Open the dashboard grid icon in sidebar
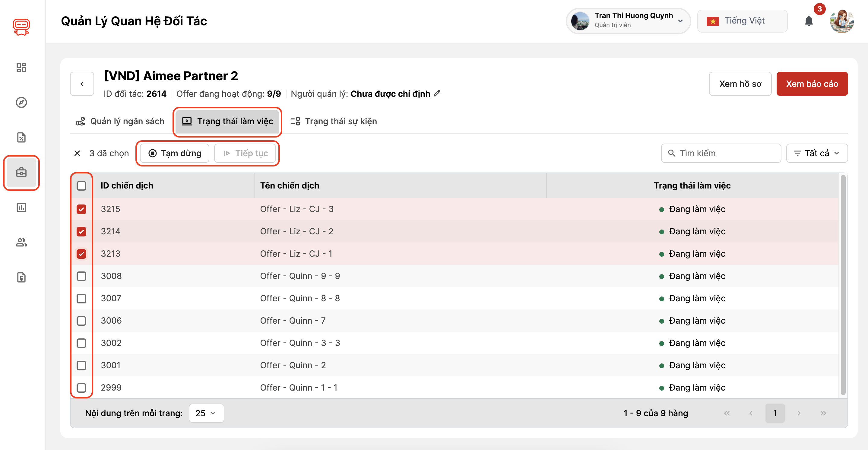Image resolution: width=868 pixels, height=450 pixels. (21, 68)
